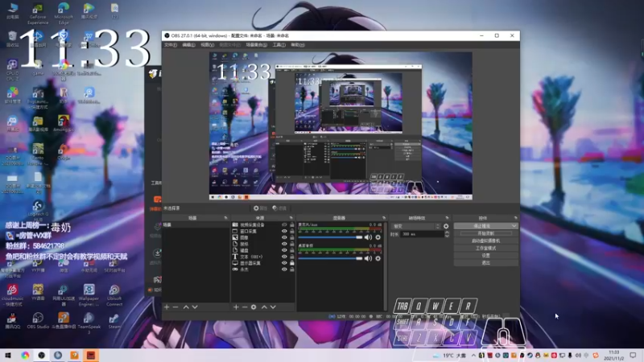Open 腾讯QQ desktop shortcut
644x362 pixels.
pyautogui.click(x=12, y=320)
